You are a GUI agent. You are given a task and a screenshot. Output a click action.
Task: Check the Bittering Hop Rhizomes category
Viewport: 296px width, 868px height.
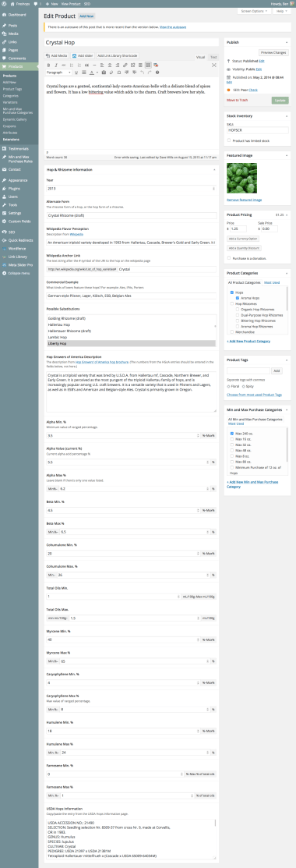(238, 321)
